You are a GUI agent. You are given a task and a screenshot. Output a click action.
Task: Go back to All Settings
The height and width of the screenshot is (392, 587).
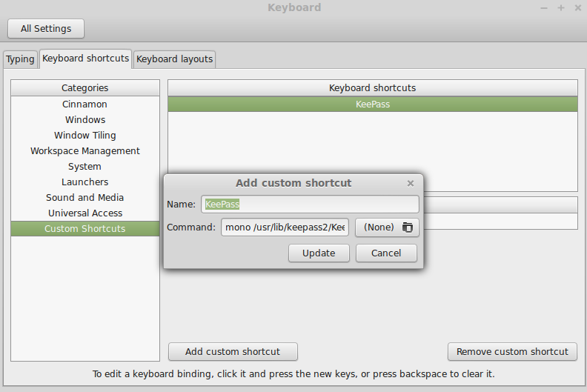46,29
